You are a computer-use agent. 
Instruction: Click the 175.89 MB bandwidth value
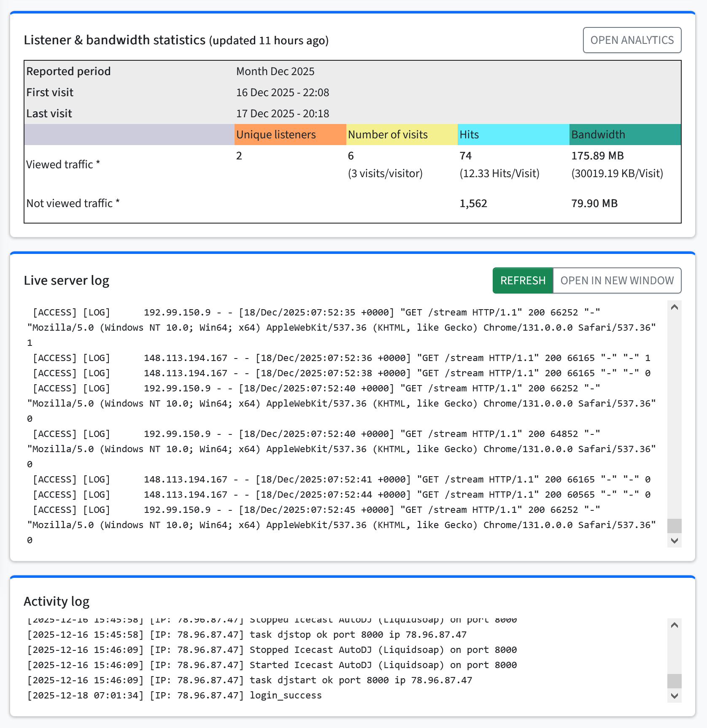point(597,156)
